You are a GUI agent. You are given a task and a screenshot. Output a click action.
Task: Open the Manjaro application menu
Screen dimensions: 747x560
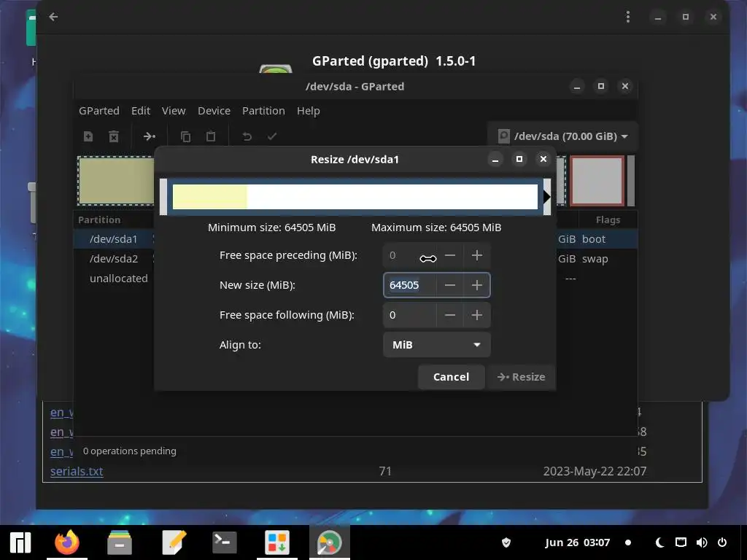point(20,542)
